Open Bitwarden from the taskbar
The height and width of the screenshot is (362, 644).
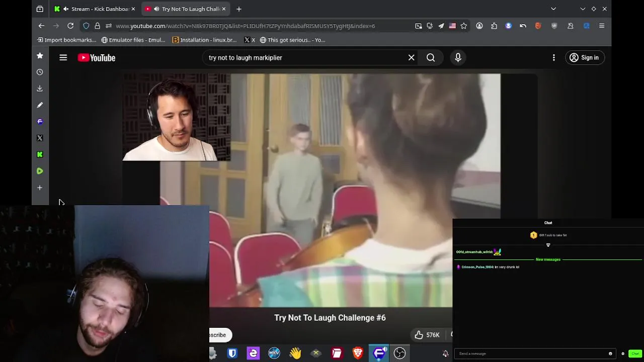232,353
